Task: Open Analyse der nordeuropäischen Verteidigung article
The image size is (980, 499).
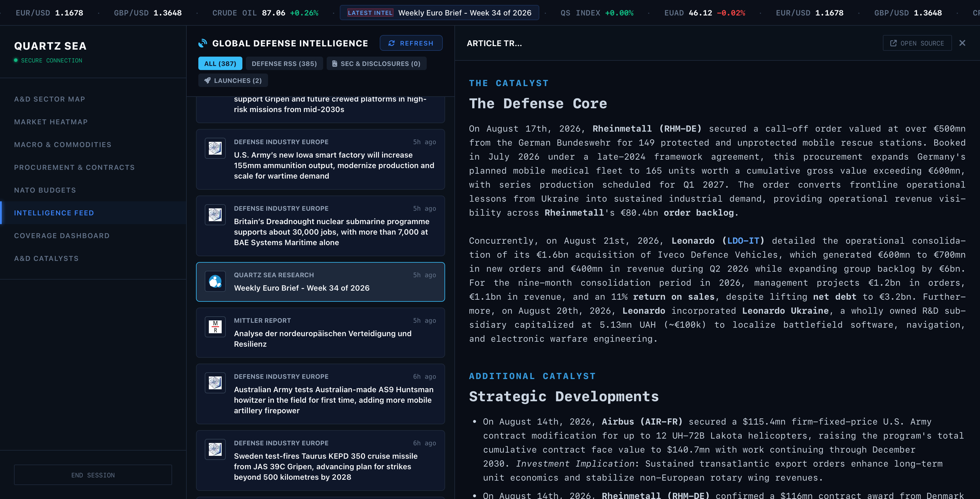Action: pyautogui.click(x=320, y=332)
